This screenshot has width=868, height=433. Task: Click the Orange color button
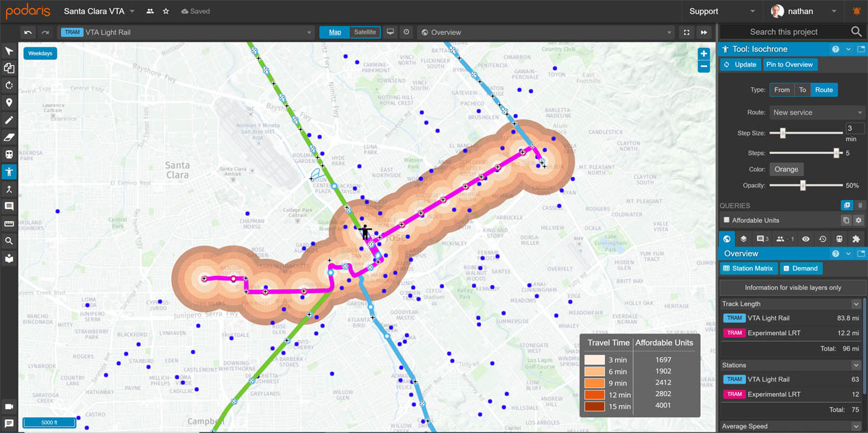786,169
